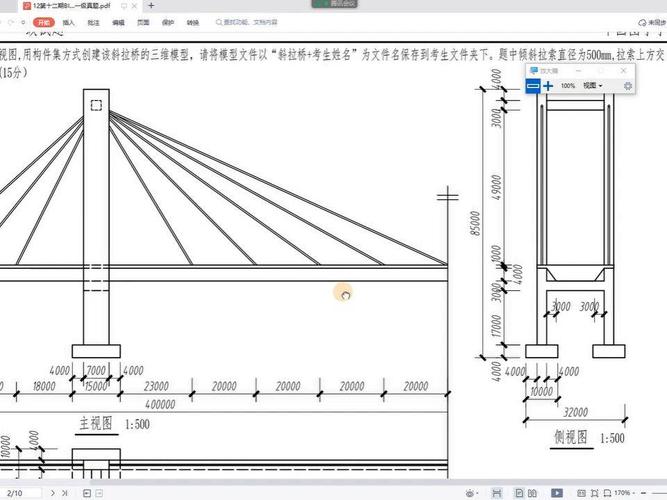
Task: Click the Magnifier zoom in plus button
Action: (548, 87)
